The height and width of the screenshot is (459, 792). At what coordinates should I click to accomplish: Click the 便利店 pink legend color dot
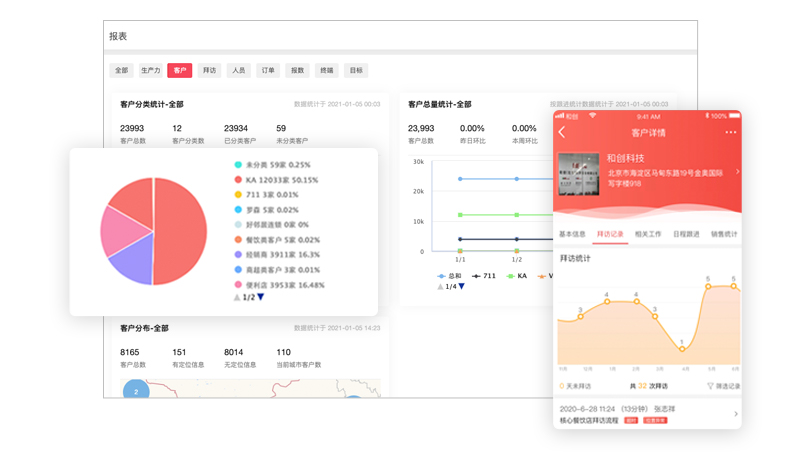pos(238,285)
